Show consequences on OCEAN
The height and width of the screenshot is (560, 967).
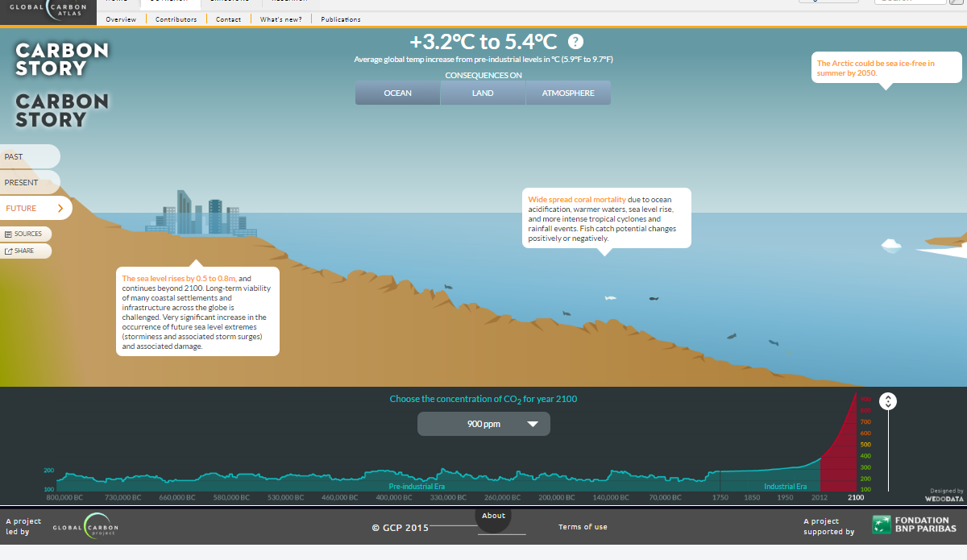point(397,92)
